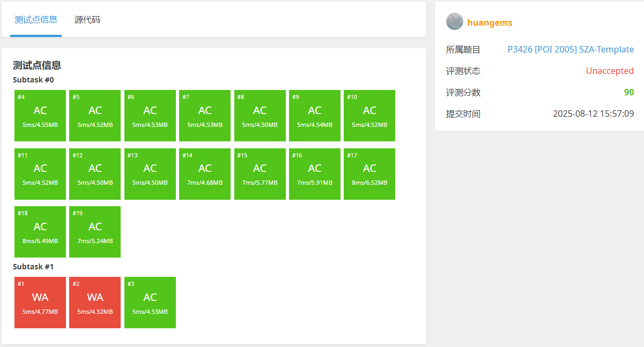Viewport: 644px width, 347px height.
Task: Click failed test case #2 WA
Action: point(95,302)
